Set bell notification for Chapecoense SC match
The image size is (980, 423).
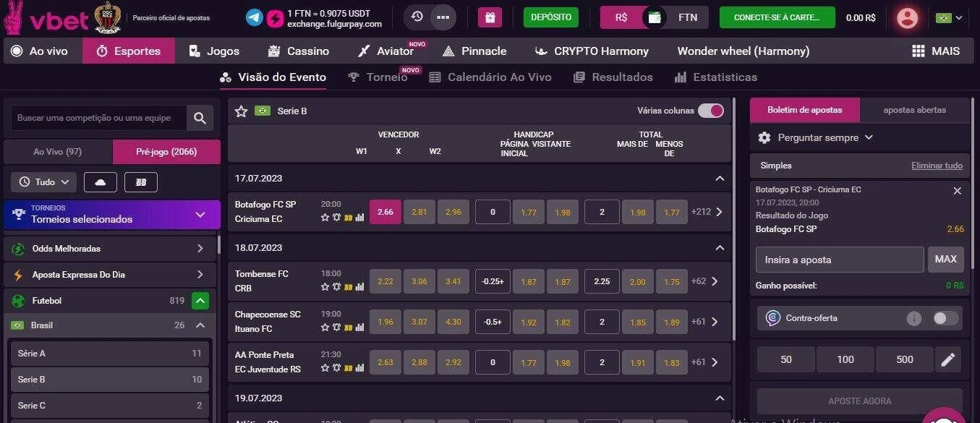[x=336, y=328]
